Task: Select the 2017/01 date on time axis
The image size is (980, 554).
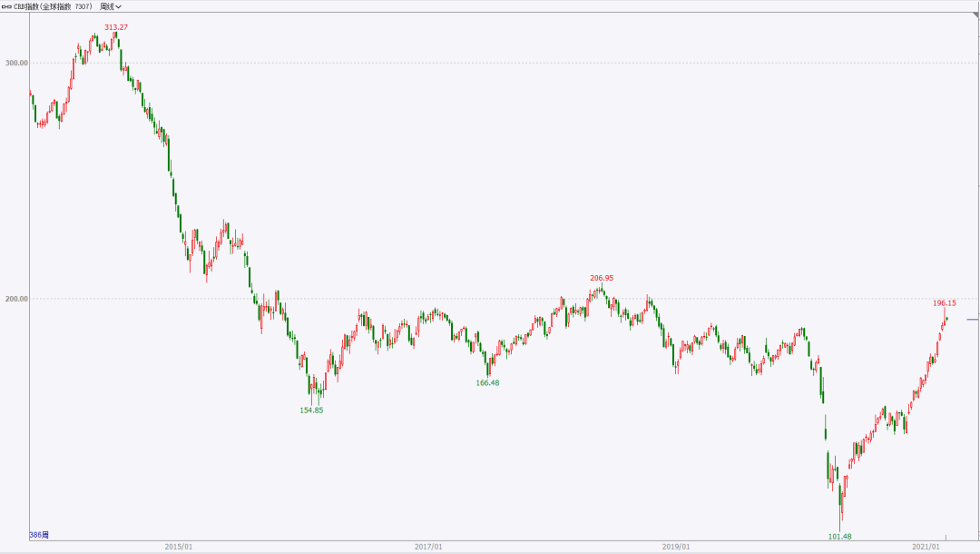Action: pos(428,547)
